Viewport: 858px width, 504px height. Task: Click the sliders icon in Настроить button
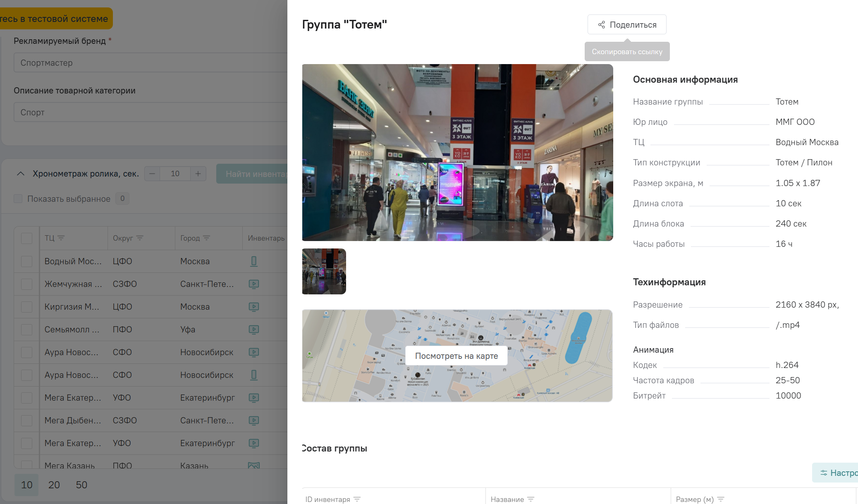[x=824, y=473]
